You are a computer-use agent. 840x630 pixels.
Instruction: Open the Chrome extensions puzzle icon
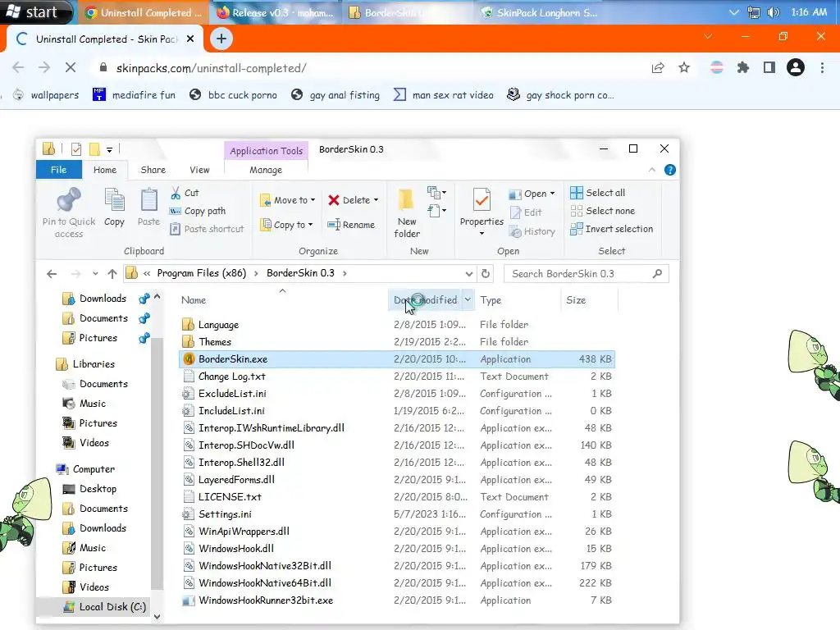[x=742, y=67]
